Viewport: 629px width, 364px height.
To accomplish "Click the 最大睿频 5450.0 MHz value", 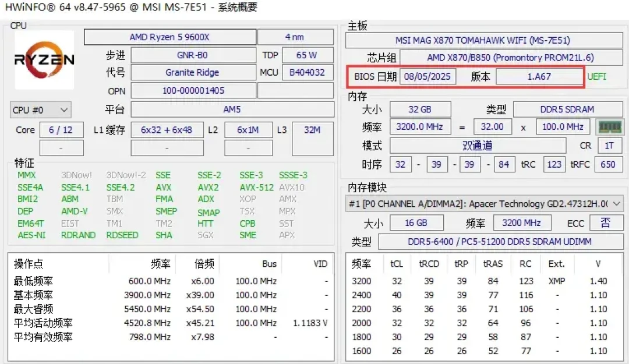I will coord(147,309).
